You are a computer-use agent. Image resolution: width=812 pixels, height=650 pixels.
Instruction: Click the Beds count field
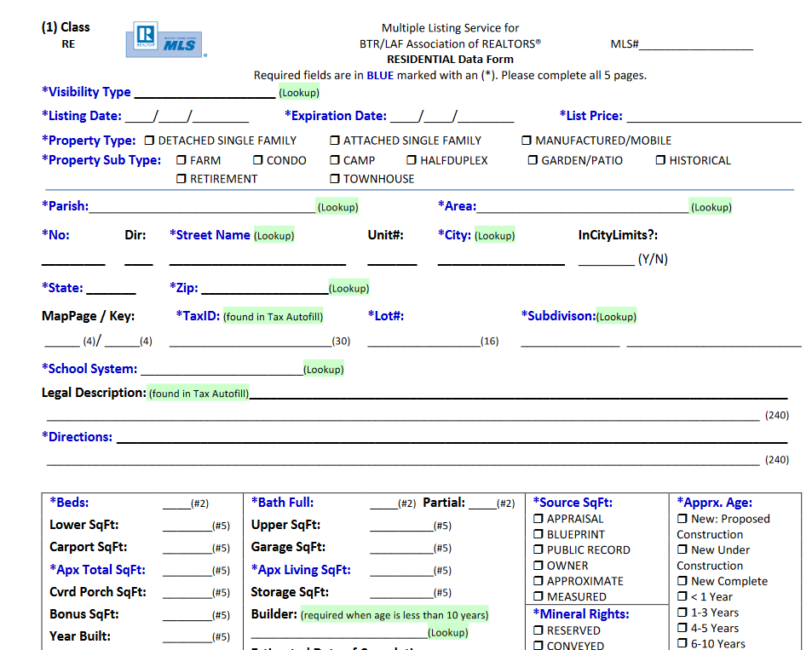tap(176, 503)
